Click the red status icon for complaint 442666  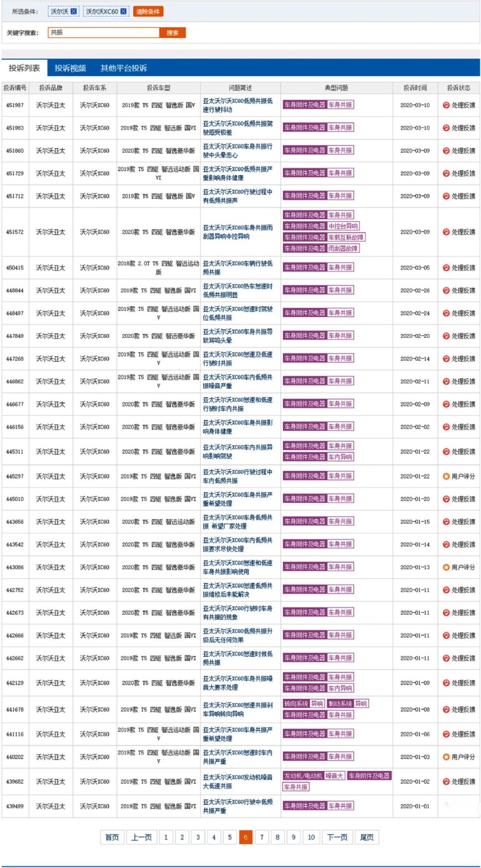pyautogui.click(x=446, y=636)
